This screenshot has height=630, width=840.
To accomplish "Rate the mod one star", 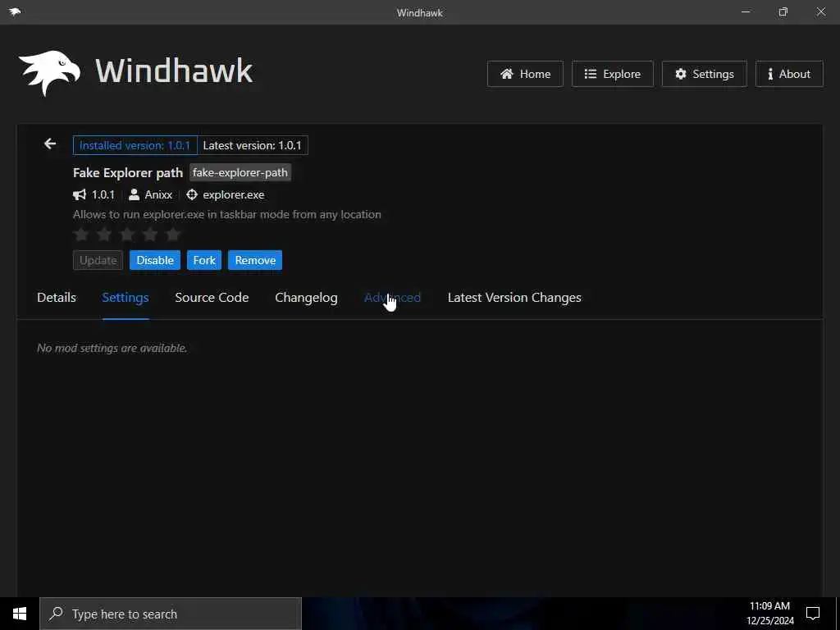I will [x=81, y=234].
